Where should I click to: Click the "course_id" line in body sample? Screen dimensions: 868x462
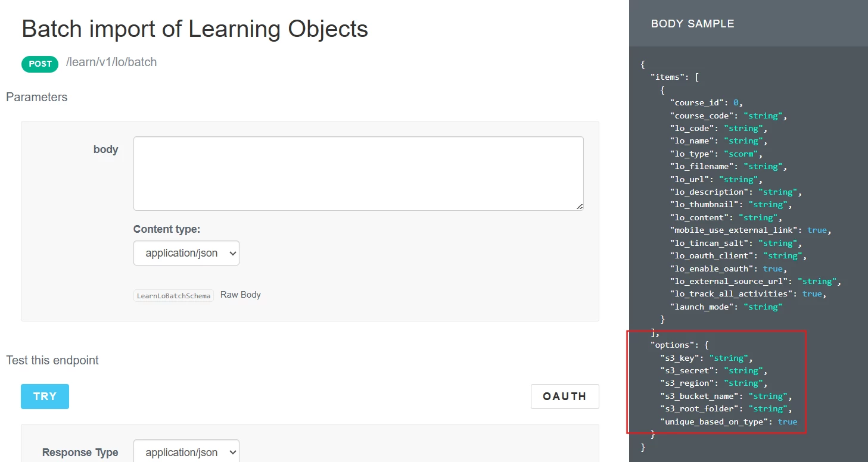tap(706, 102)
